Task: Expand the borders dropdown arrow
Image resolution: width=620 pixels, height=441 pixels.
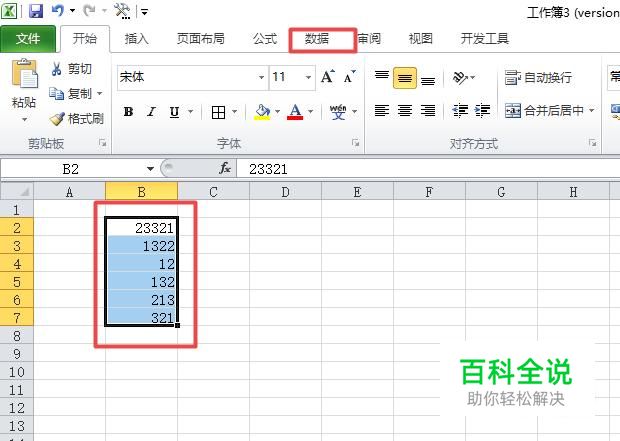Action: (234, 112)
